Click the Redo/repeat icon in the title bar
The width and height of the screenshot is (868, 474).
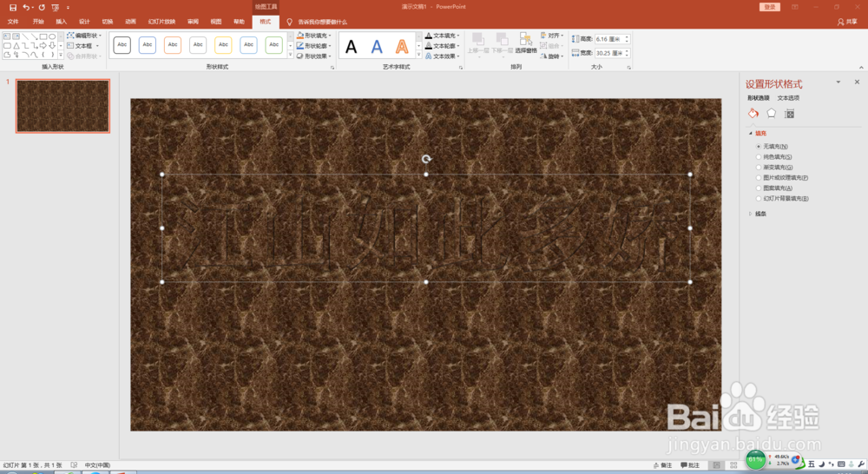click(42, 7)
